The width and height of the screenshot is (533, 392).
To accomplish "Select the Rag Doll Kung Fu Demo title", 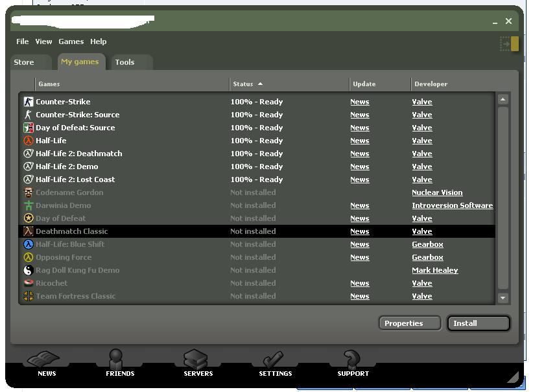I will (78, 270).
